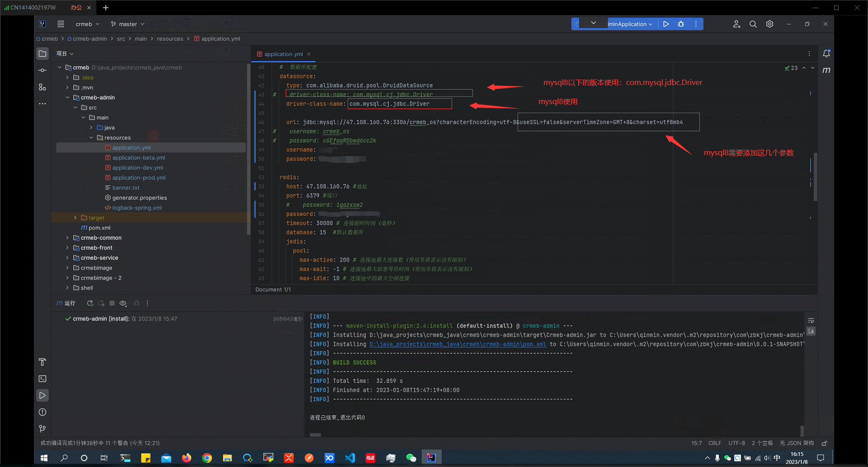
Task: Change UTF-8 encoding in status bar
Action: tap(736, 443)
